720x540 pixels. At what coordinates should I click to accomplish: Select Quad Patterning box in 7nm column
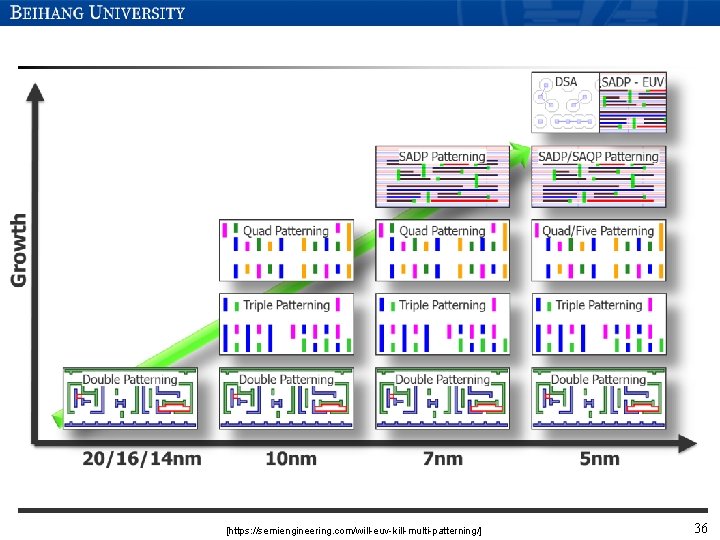pyautogui.click(x=443, y=251)
